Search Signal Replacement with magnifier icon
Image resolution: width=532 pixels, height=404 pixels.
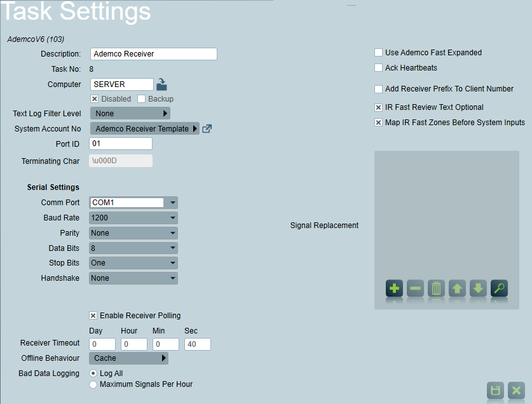pyautogui.click(x=500, y=288)
